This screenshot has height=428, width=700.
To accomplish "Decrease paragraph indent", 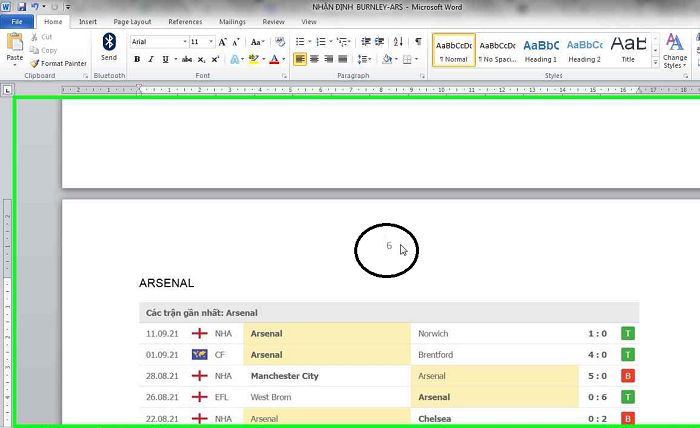I will pyautogui.click(x=366, y=42).
